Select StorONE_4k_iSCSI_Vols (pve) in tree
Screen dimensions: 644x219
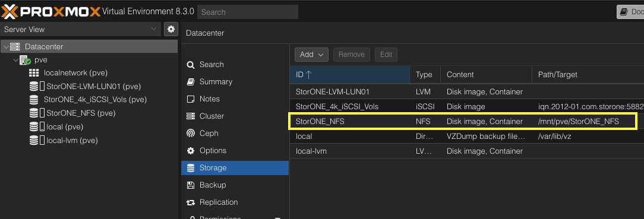click(x=89, y=100)
